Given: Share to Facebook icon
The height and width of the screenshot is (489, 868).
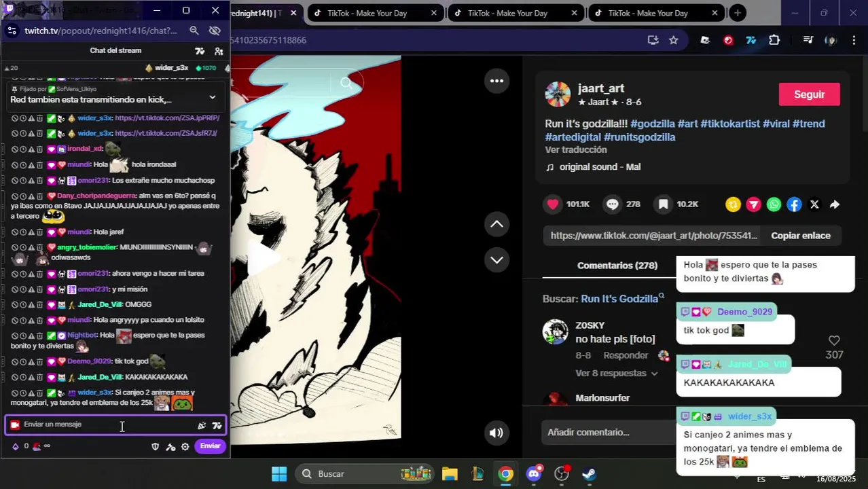Looking at the screenshot, I should pos(794,204).
